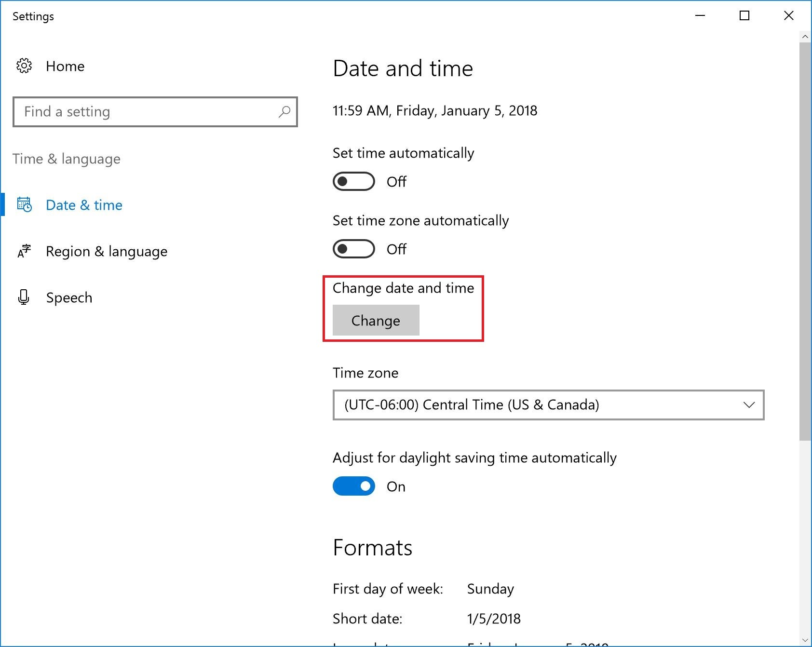Click the Region & language icon
Screen dimensions: 812x647
pos(24,251)
